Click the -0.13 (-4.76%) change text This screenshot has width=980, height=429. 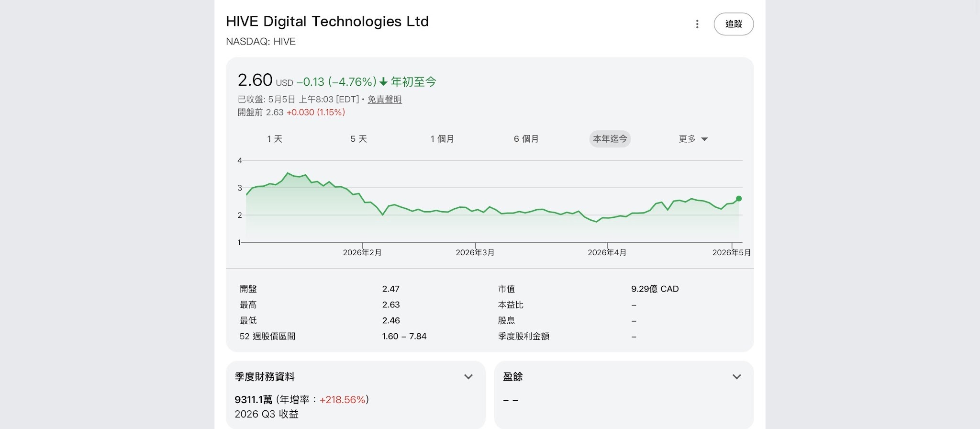pyautogui.click(x=336, y=82)
